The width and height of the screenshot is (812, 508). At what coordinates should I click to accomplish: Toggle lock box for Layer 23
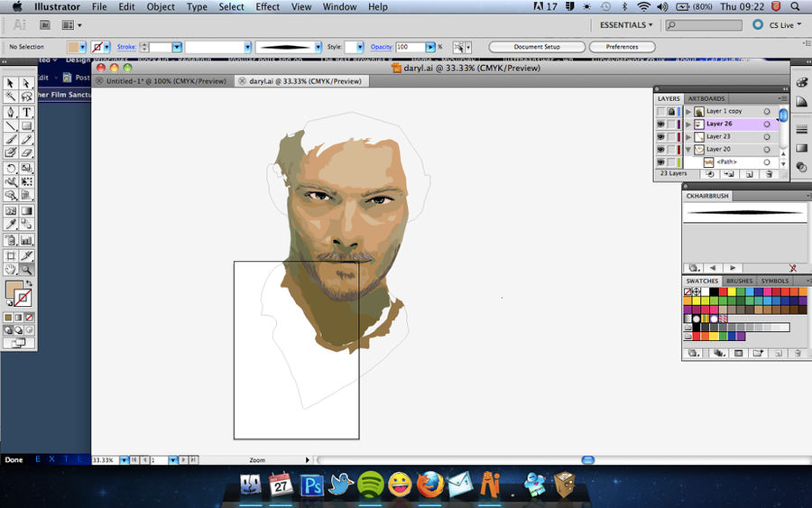coord(671,137)
